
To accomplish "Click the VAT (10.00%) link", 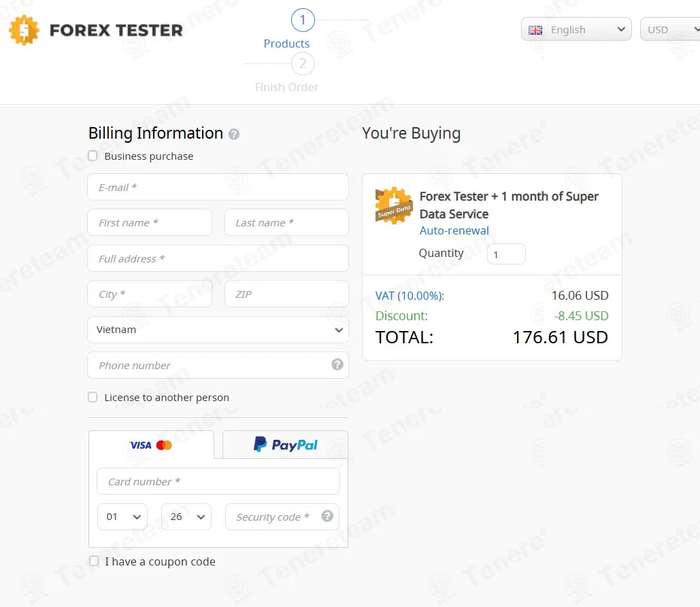I will coord(410,296).
